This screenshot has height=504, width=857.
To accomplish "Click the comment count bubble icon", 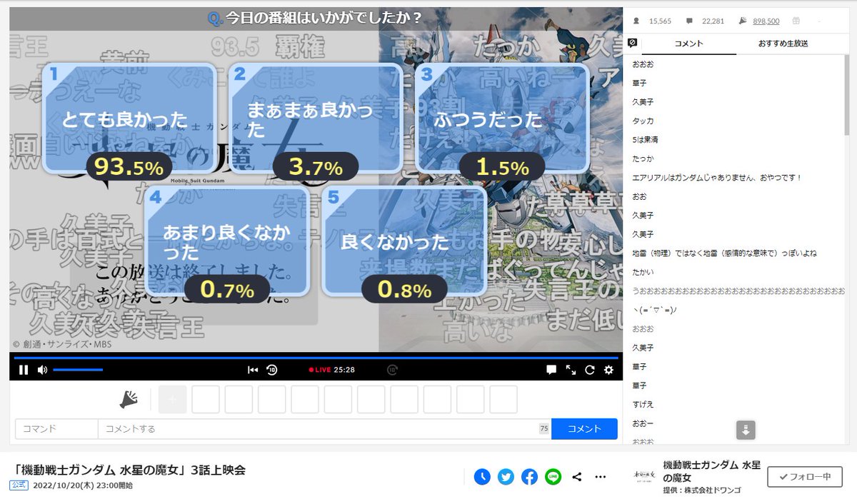I will (x=689, y=21).
